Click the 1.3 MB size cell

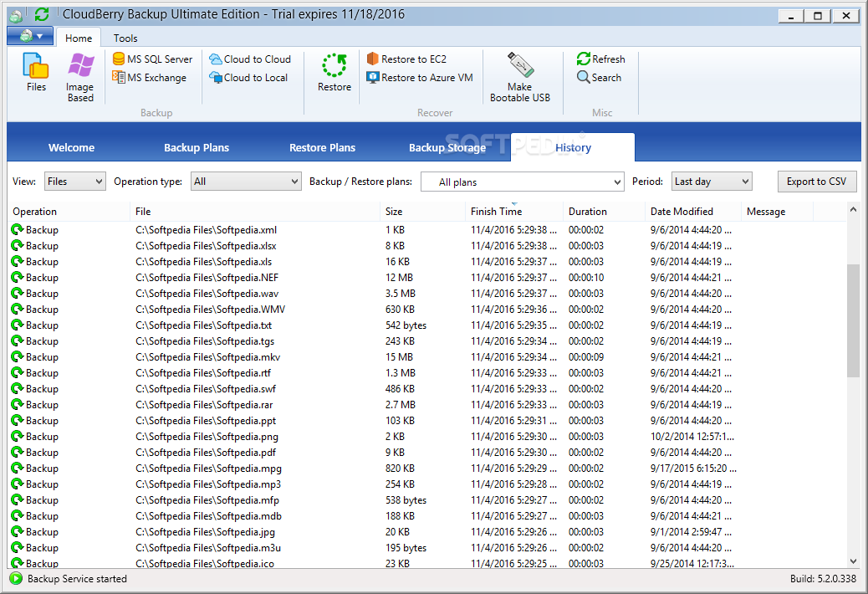click(401, 372)
